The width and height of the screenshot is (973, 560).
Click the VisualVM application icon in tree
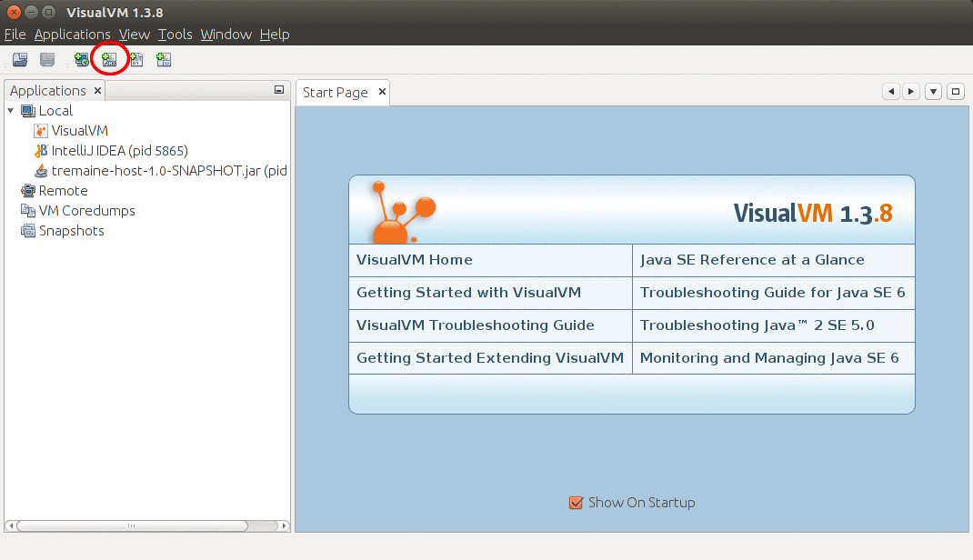41,131
